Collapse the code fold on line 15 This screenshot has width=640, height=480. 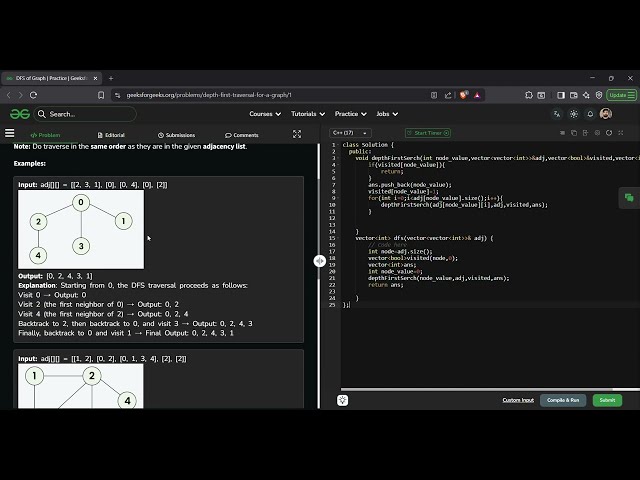pyautogui.click(x=338, y=238)
